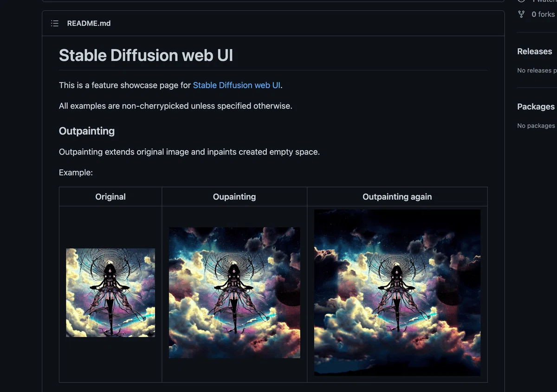Click the README.md file name
The image size is (557, 392).
[89, 23]
